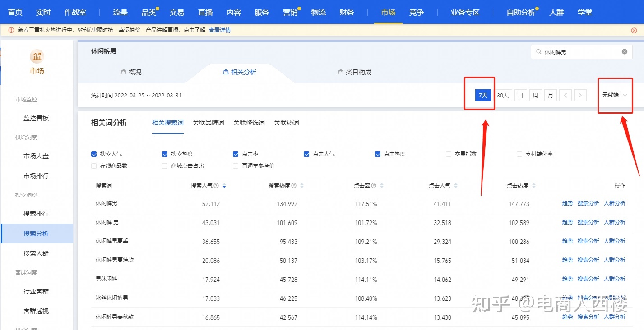Switch to the 类目构成 tab
This screenshot has width=644, height=330.
click(x=355, y=72)
